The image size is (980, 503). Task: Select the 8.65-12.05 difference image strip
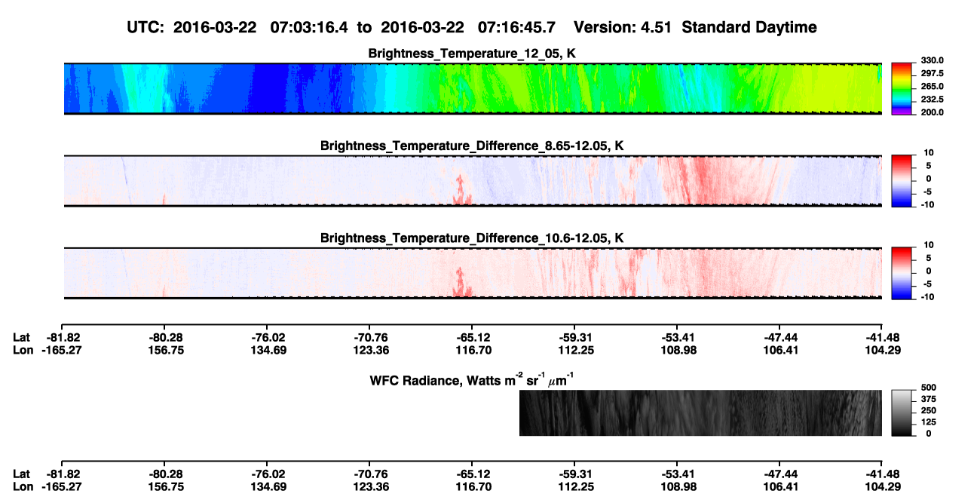473,181
